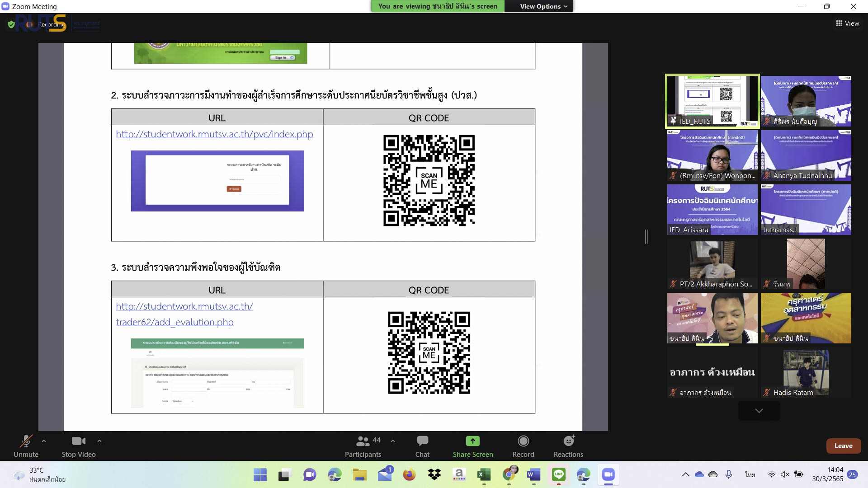
Task: Open Dropbox from taskbar
Action: (434, 475)
